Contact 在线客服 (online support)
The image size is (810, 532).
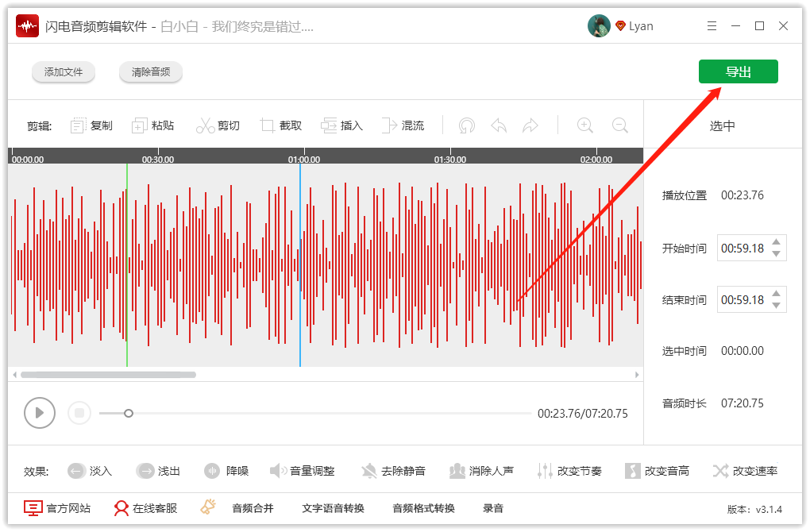(145, 508)
